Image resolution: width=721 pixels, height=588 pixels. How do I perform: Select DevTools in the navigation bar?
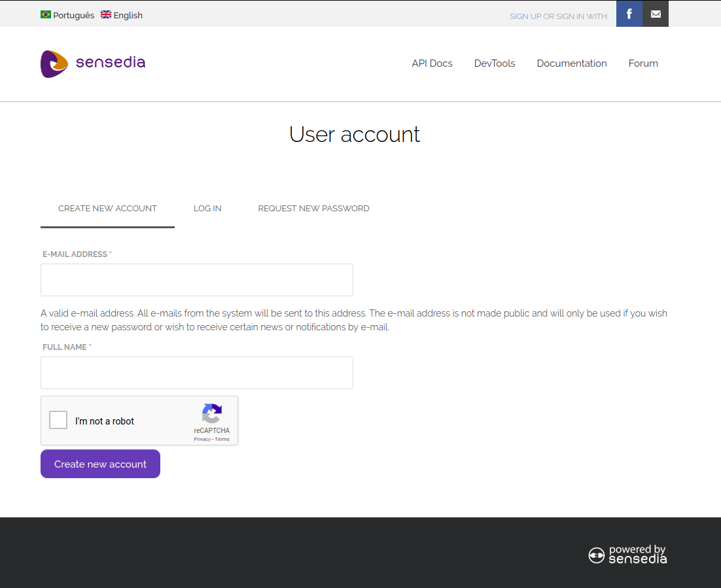(x=495, y=63)
